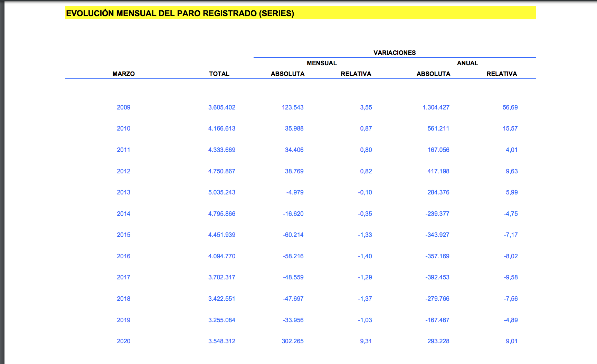Click the VARIACIONES header

(395, 53)
